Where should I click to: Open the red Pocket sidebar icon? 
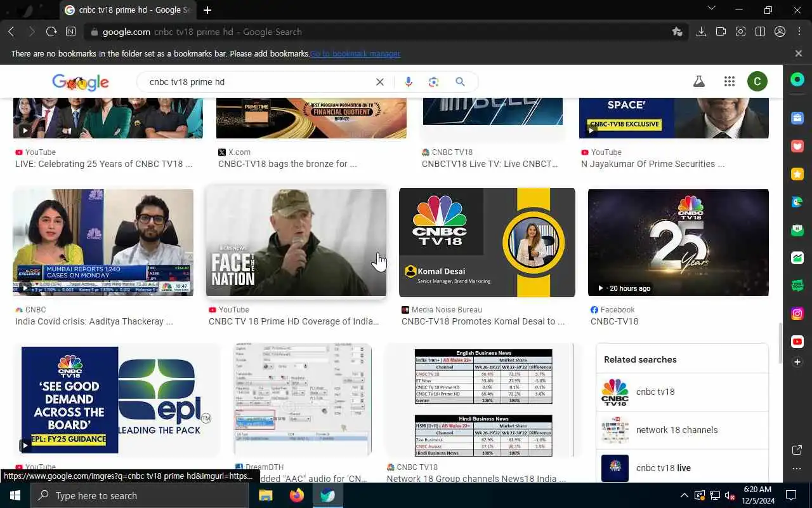click(x=797, y=146)
